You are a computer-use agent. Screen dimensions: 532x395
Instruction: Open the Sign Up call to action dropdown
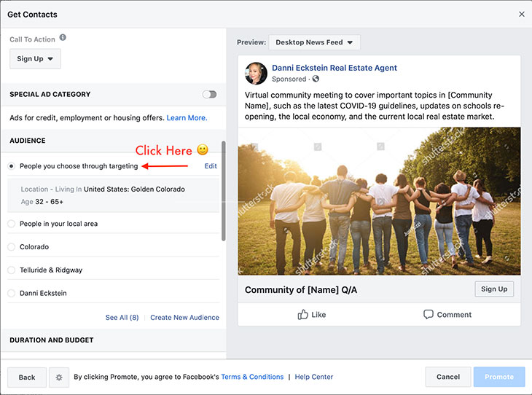click(35, 59)
